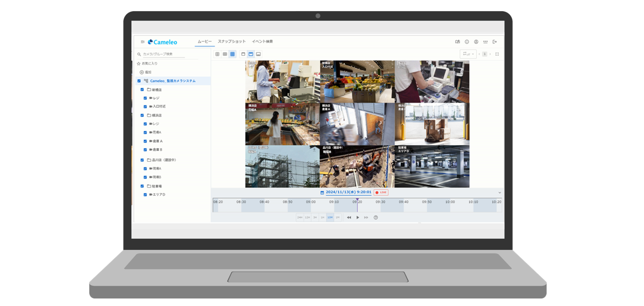Screen dimensions: 644x306
Task: Enter fullscreen view with expand icon
Action: pyautogui.click(x=497, y=54)
